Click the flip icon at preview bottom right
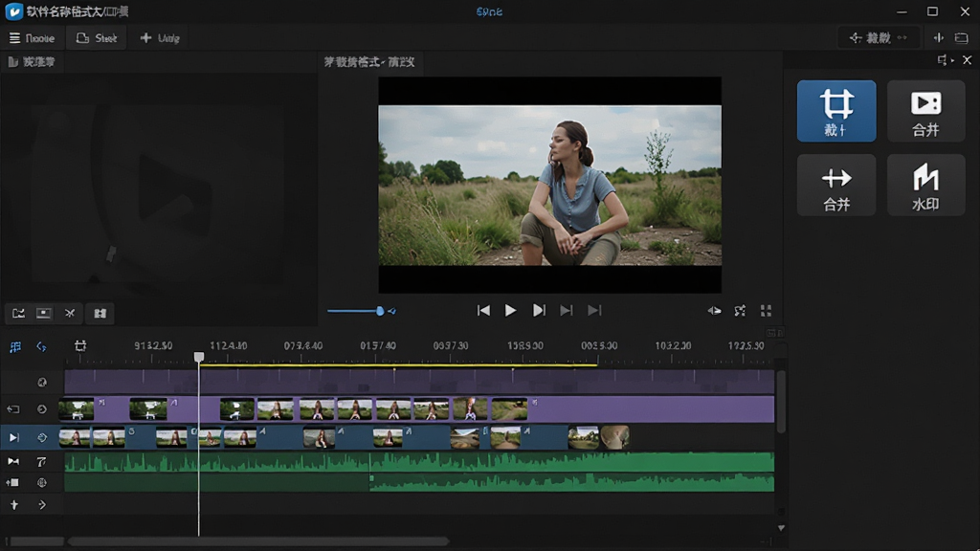 pos(714,311)
